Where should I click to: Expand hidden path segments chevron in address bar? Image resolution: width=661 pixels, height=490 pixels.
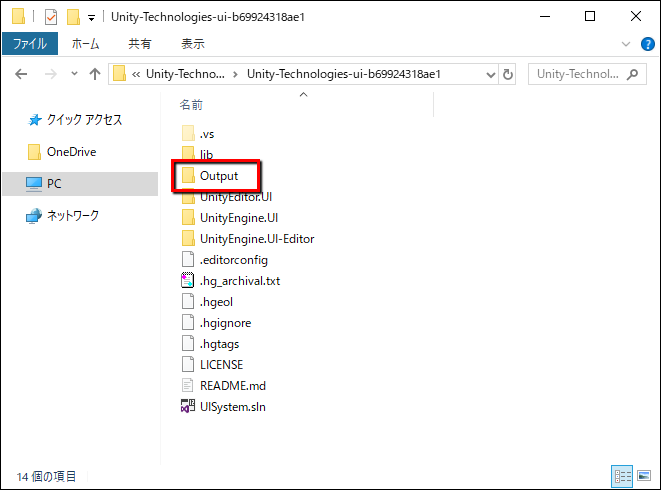[136, 75]
